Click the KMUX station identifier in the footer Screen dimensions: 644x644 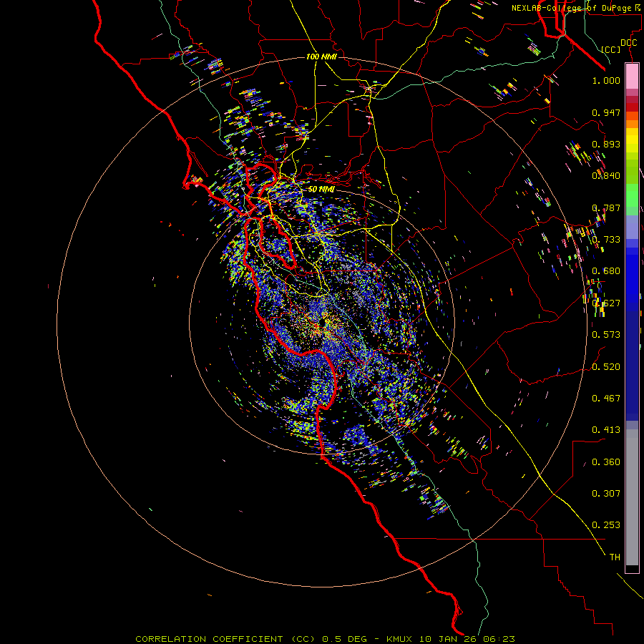pyautogui.click(x=400, y=639)
